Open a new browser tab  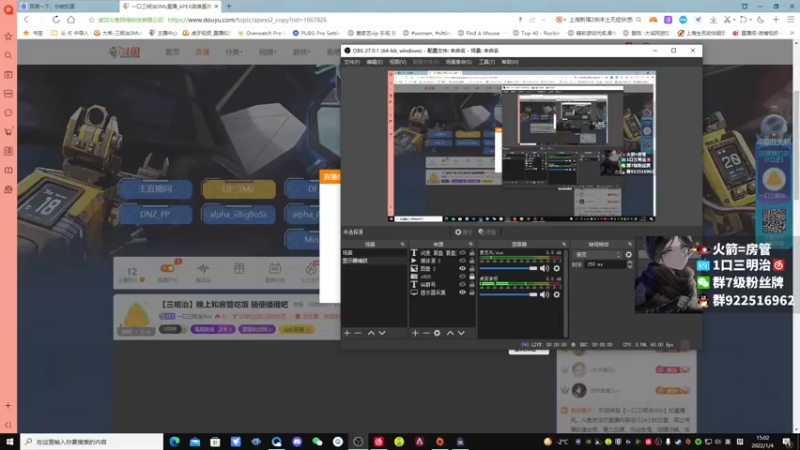[x=229, y=6]
